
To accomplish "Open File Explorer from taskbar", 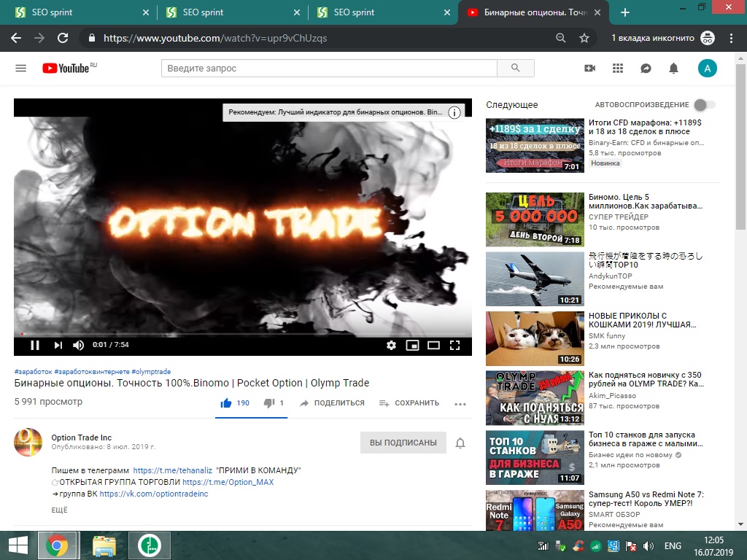I will pyautogui.click(x=104, y=545).
